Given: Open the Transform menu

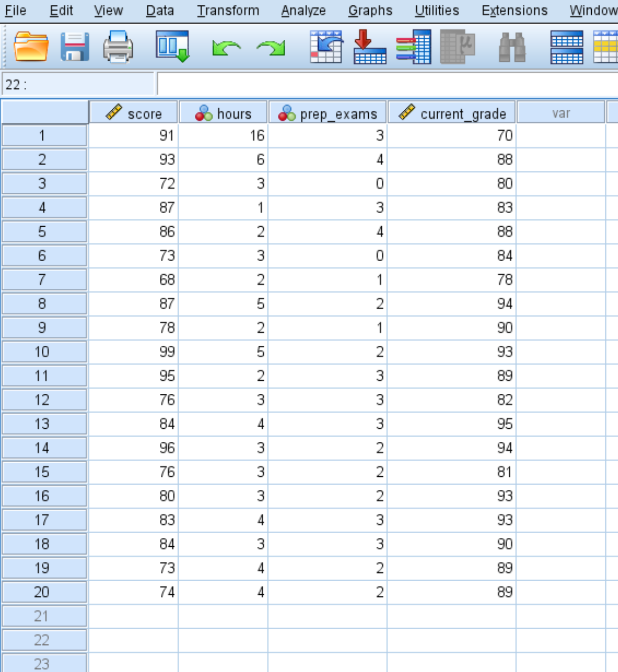Looking at the screenshot, I should pyautogui.click(x=228, y=10).
